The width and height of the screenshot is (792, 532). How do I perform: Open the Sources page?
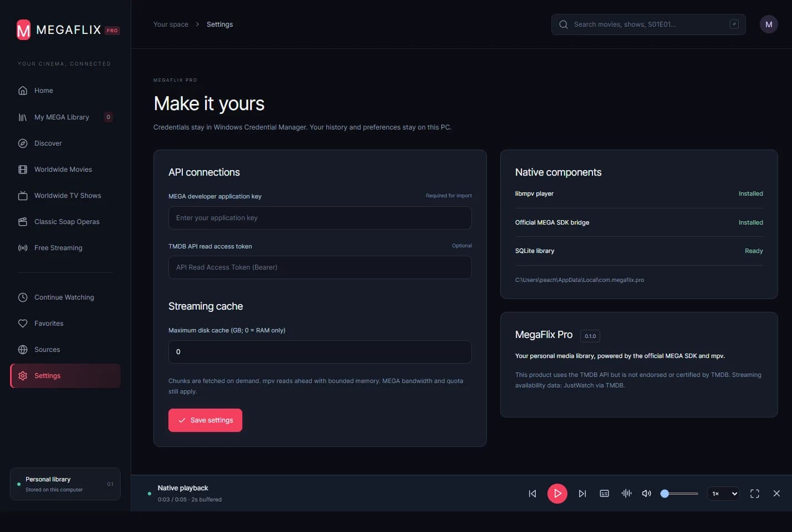[x=65, y=350]
